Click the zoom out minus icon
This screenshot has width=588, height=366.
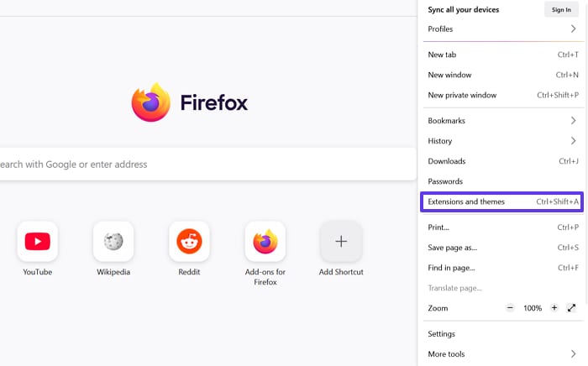tap(510, 308)
